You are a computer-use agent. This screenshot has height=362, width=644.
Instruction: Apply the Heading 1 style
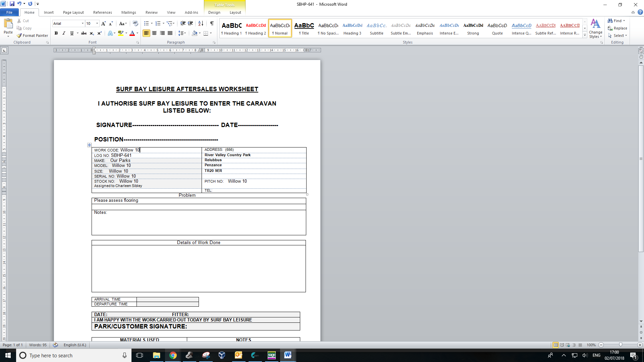pos(231,28)
